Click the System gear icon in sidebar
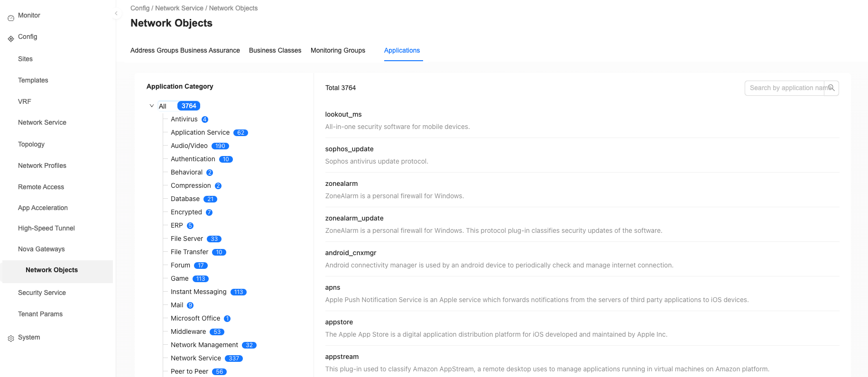The width and height of the screenshot is (868, 377). pyautogui.click(x=11, y=339)
